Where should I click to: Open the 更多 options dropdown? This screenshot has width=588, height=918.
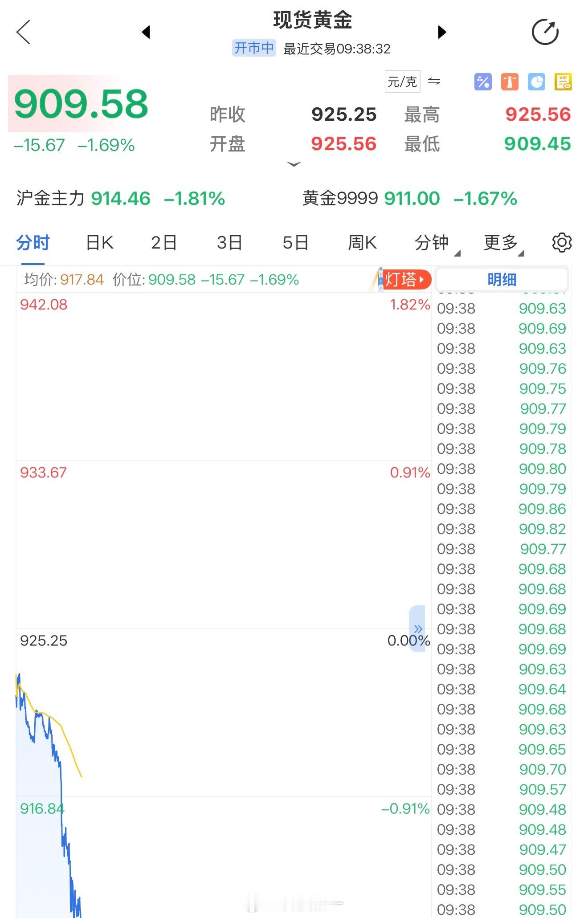pyautogui.click(x=503, y=243)
